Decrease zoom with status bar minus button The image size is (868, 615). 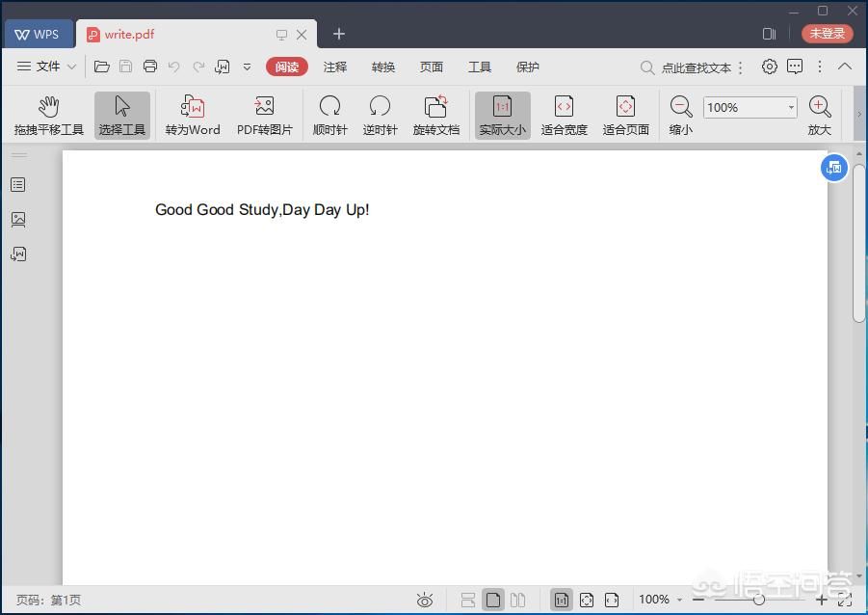point(698,600)
